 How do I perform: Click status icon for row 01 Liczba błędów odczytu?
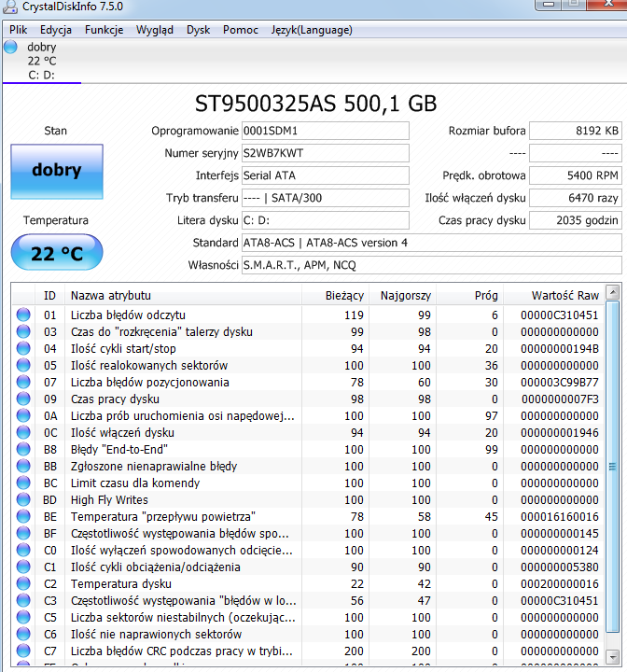point(23,315)
